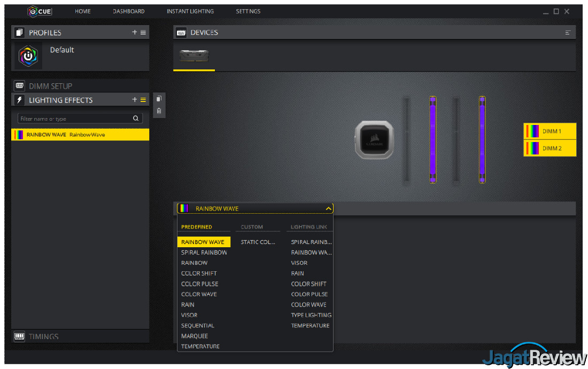Expand the Timings section
This screenshot has height=369, width=588.
point(44,336)
